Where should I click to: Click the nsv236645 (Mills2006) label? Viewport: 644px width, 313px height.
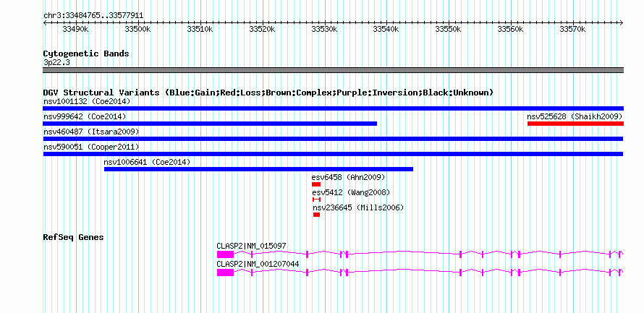tap(359, 207)
